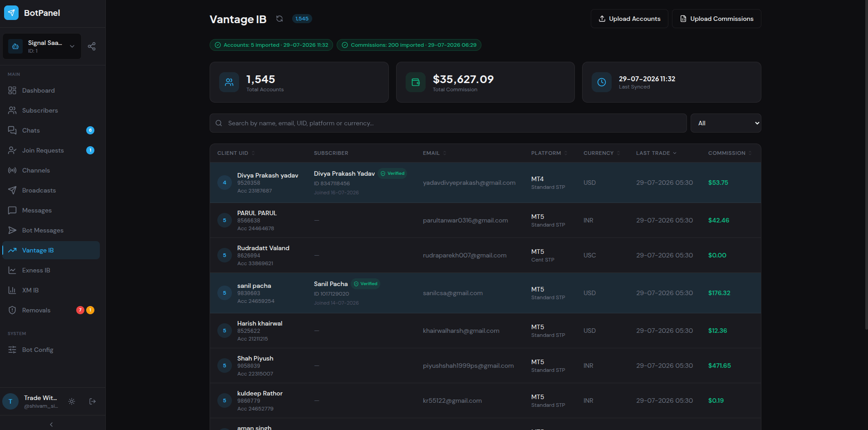Click Upload Accounts button
Screen dimensions: 868x430
tap(629, 19)
